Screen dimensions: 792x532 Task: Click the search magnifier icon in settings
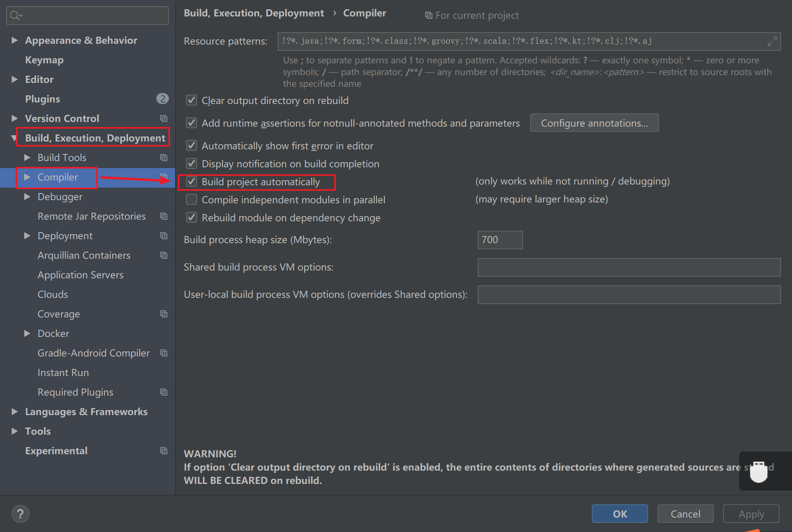[x=15, y=16]
